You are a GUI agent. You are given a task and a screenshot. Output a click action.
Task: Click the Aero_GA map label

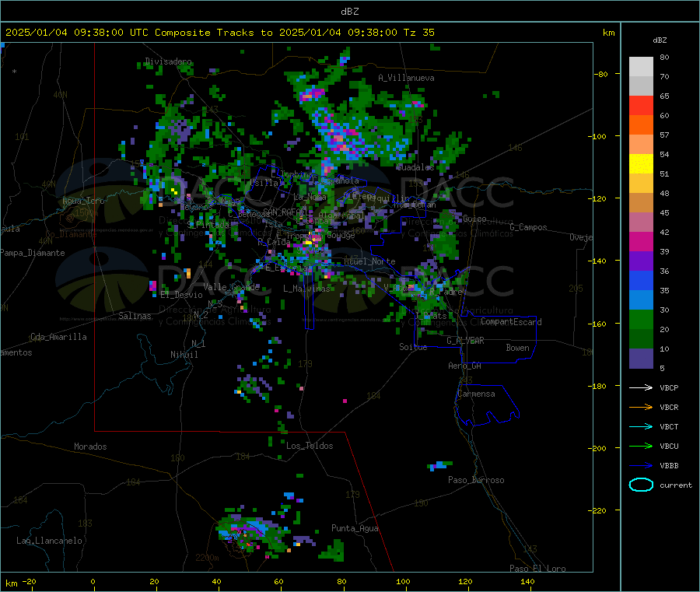click(465, 366)
